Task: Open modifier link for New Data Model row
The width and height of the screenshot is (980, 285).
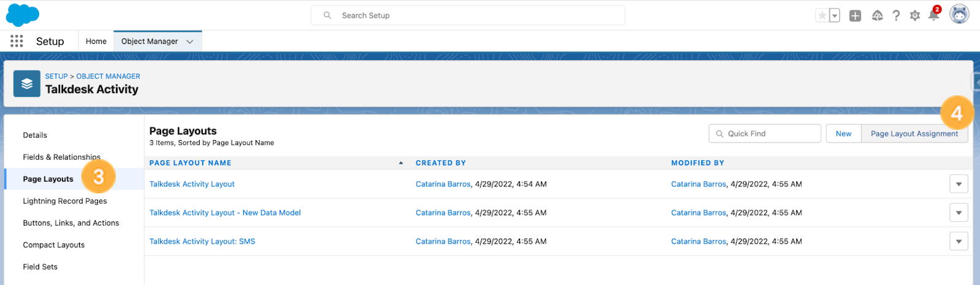Action: tap(698, 213)
